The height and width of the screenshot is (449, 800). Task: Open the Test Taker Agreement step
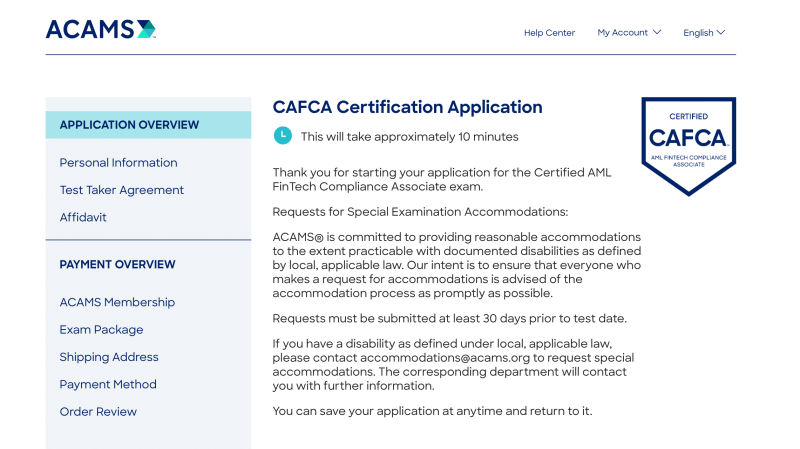click(122, 190)
